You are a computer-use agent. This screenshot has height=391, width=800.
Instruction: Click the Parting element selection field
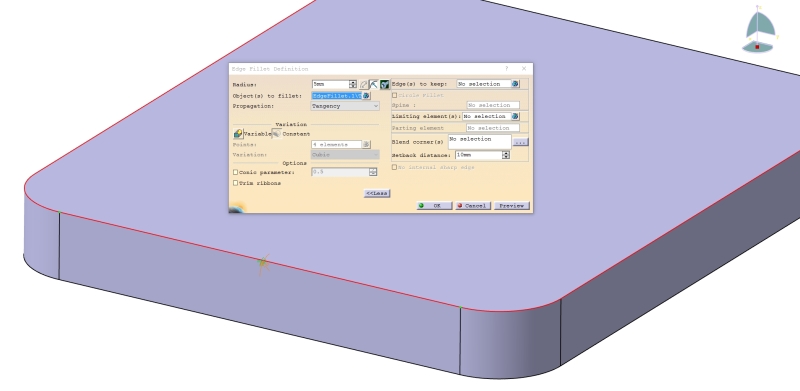pyautogui.click(x=493, y=128)
